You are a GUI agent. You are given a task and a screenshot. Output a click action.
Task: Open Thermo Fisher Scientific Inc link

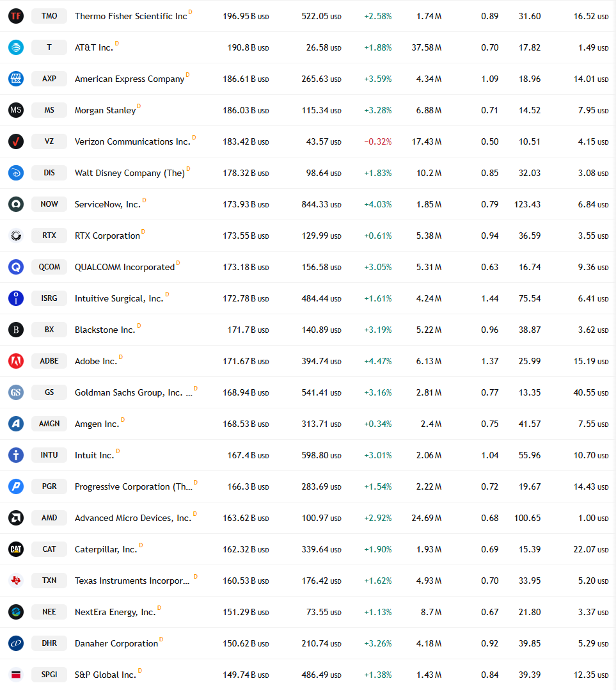coord(131,16)
